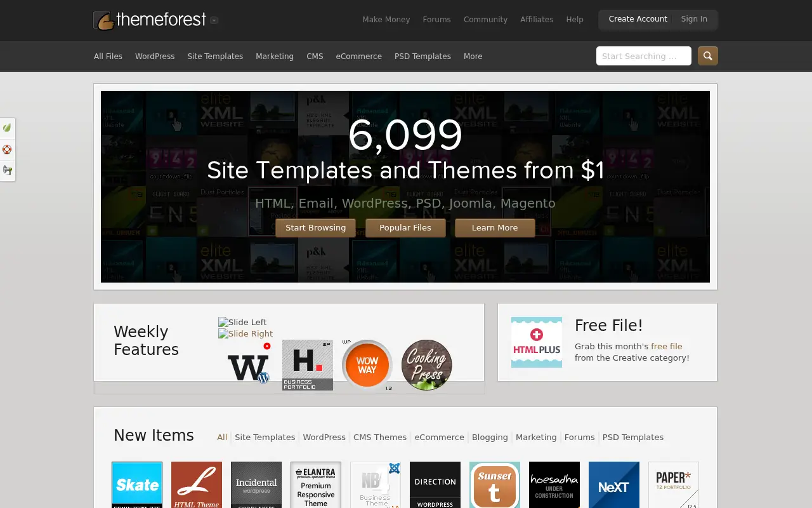The width and height of the screenshot is (812, 508).
Task: Open the Direction WordPress item thumbnail
Action: 435,485
